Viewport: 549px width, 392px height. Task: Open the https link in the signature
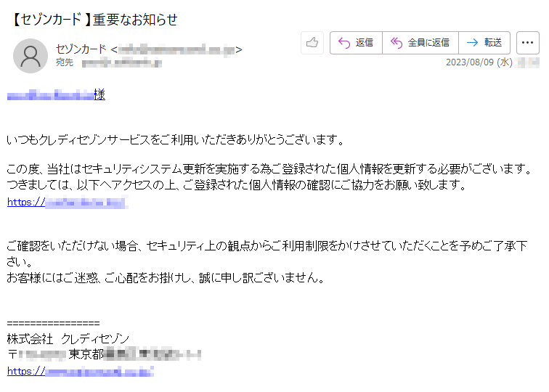point(80,371)
